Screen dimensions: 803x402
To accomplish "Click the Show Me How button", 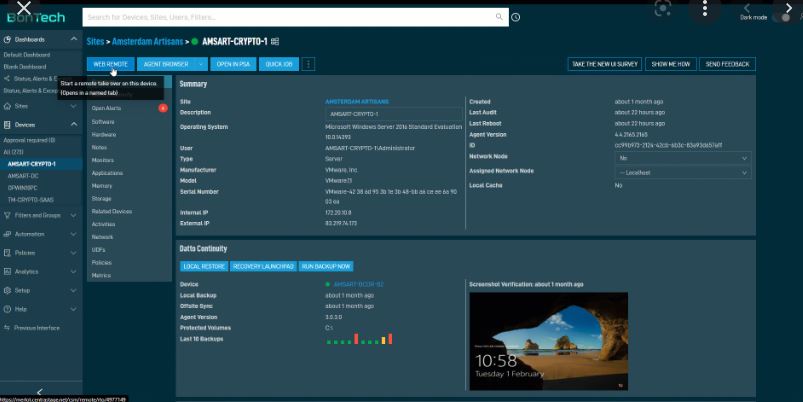I will (670, 64).
